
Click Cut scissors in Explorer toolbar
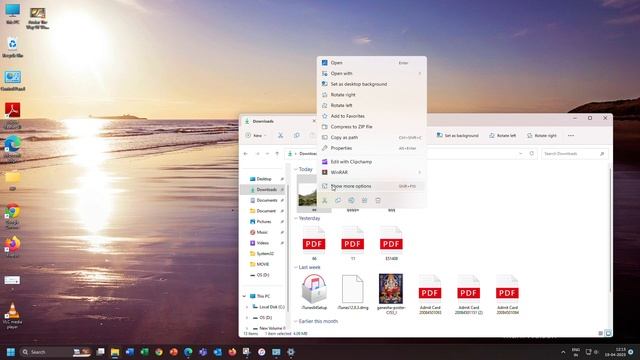[280, 136]
